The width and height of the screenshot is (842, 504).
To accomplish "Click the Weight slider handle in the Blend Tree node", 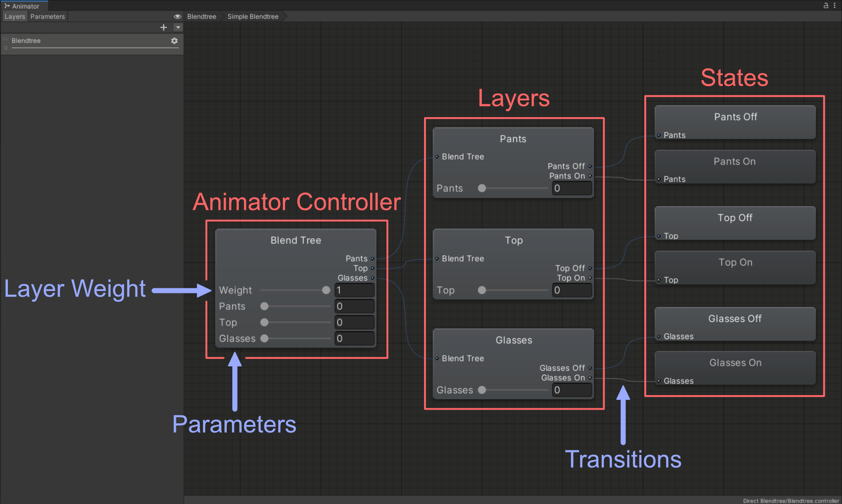I will pos(326,290).
